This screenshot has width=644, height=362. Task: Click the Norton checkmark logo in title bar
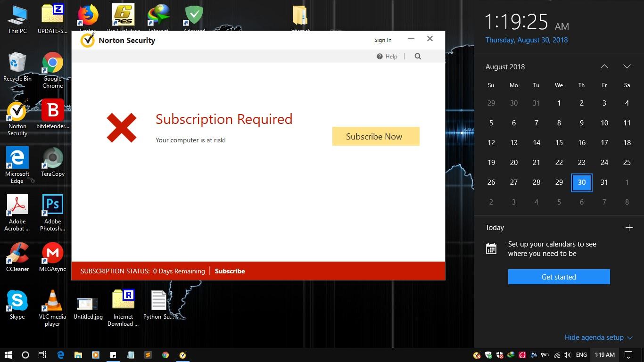87,40
